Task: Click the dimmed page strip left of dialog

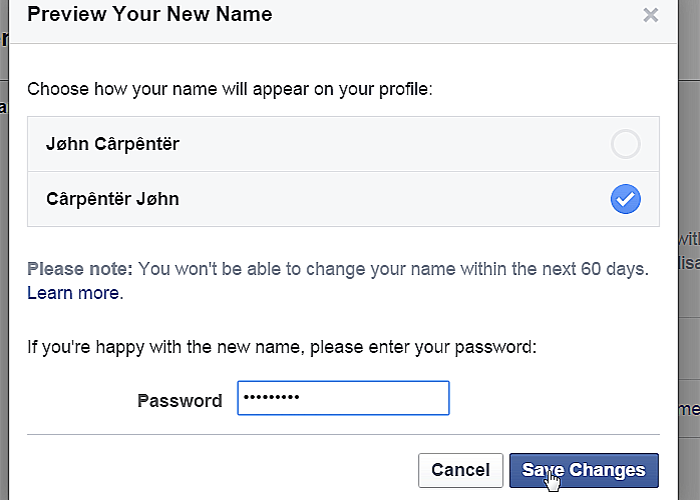Action: [x=4, y=268]
